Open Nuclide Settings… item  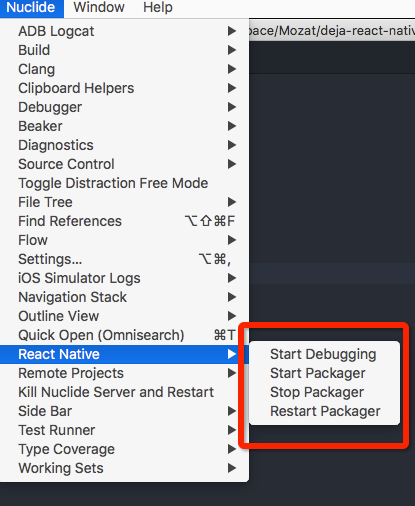coord(124,259)
